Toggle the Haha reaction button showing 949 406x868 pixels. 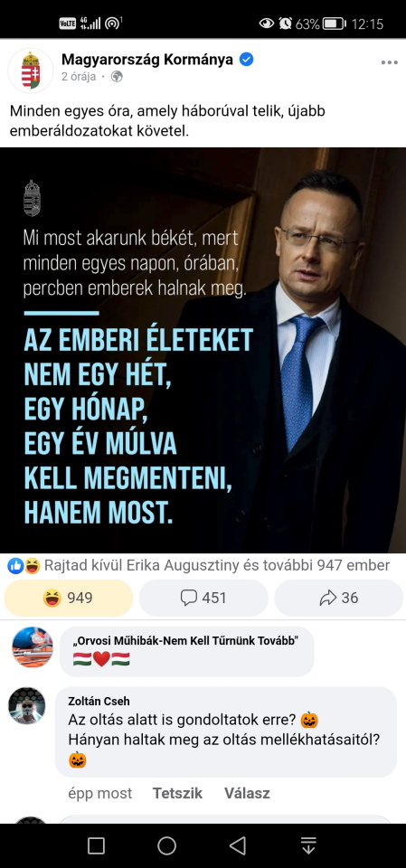[69, 598]
